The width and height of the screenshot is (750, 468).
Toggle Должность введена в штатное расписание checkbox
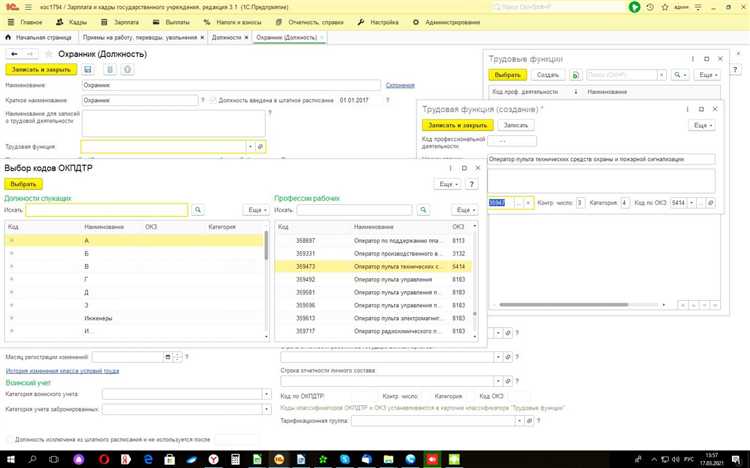213,100
